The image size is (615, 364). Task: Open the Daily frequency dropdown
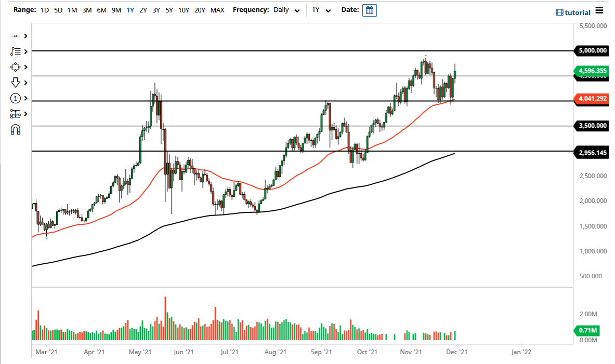(x=286, y=10)
